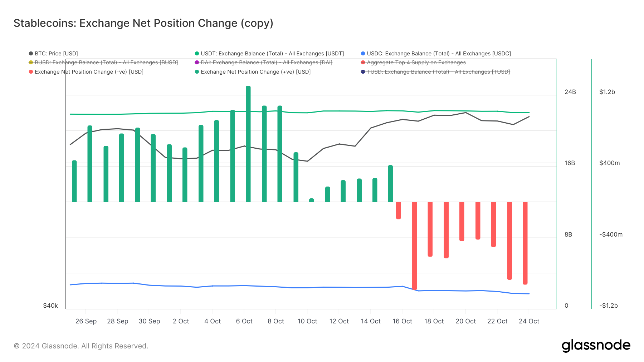The width and height of the screenshot is (644, 362).
Task: Click the chart title 'Stablecoins: Exchange Net Position Change'
Action: [143, 23]
